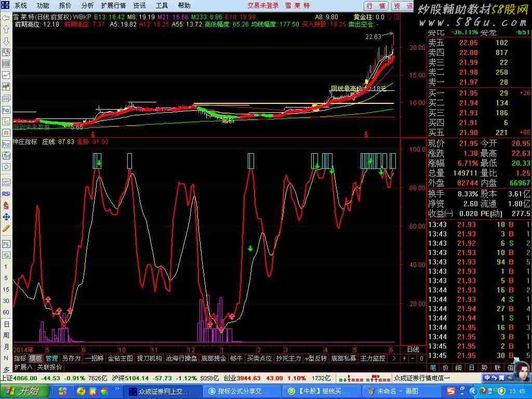The width and height of the screenshot is (532, 399).
Task: Select the RSI indicator icon
Action: (x=6, y=193)
